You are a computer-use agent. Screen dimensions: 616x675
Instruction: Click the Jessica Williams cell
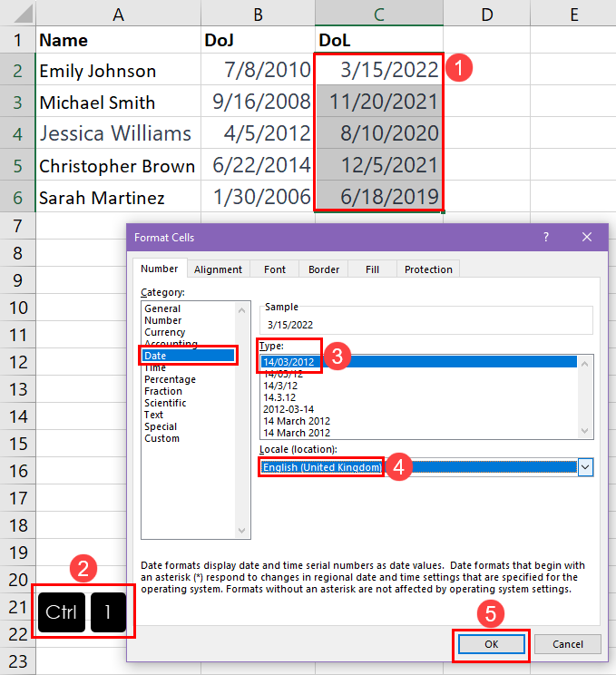pos(118,133)
